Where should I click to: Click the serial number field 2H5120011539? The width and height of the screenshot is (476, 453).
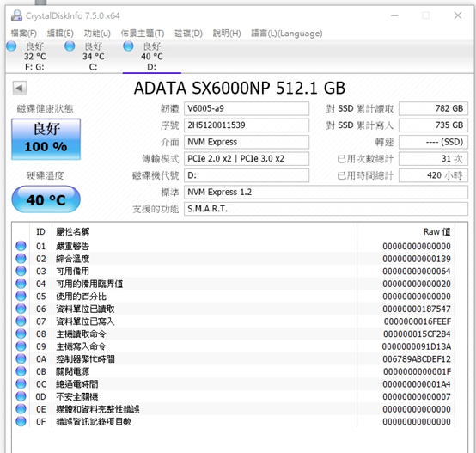tap(247, 125)
